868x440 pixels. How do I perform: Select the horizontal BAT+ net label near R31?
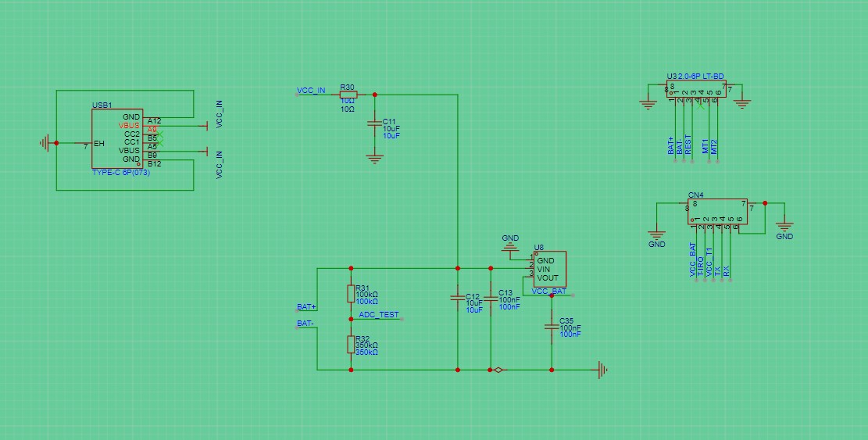tap(306, 306)
